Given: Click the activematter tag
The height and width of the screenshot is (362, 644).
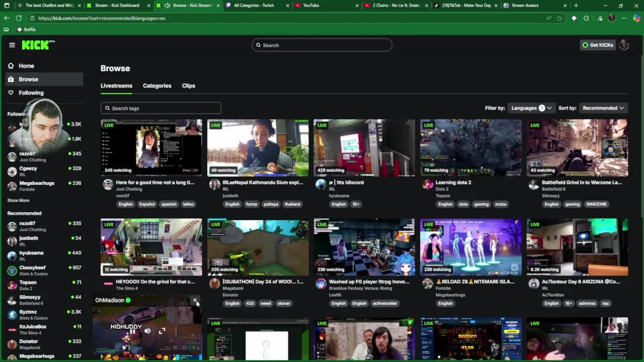Looking at the screenshot, I should [x=385, y=303].
